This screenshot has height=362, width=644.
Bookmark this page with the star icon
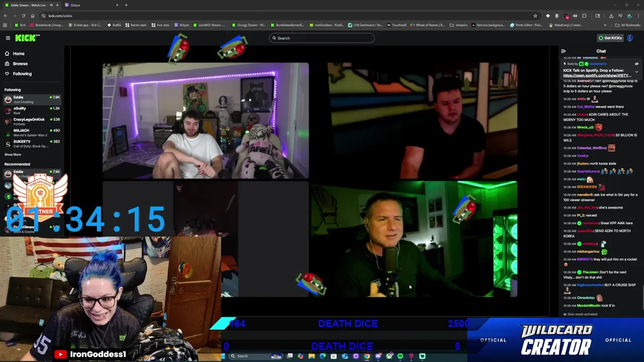tap(535, 16)
